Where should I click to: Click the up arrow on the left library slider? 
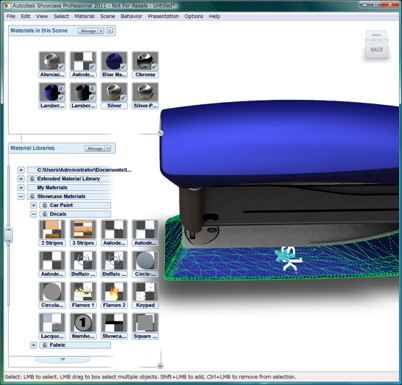(x=9, y=230)
